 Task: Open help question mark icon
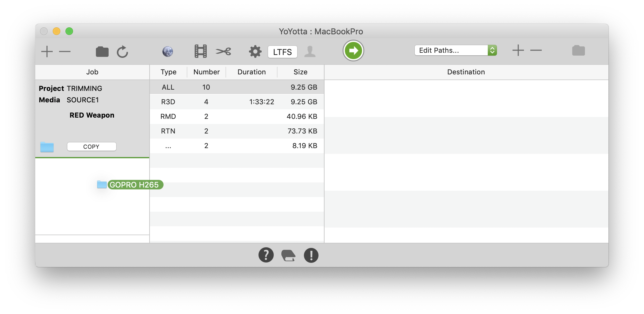point(266,255)
